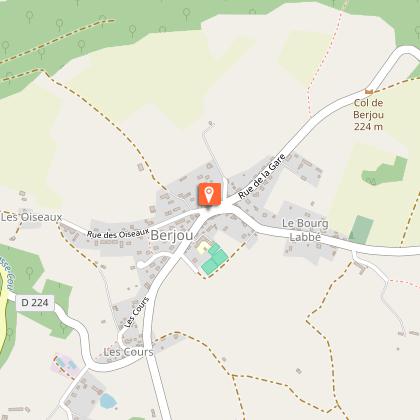The height and width of the screenshot is (420, 420).
Task: Click the Rue des Oiseaux street label
Action: point(118,233)
